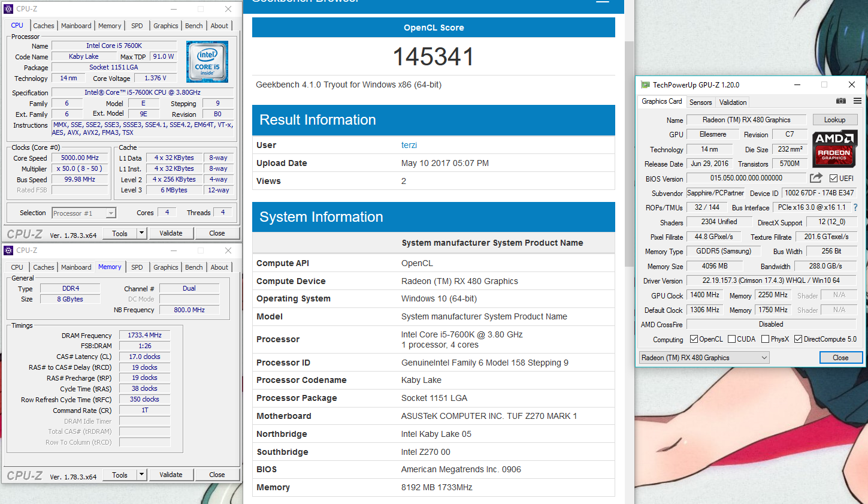Toggle the CUDA computing checkbox
Image resolution: width=868 pixels, height=504 pixels.
coord(731,339)
